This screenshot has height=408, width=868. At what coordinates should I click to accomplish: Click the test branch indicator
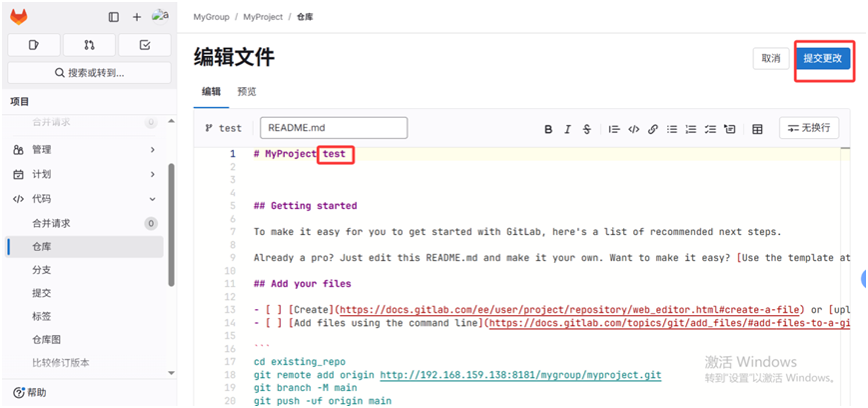[x=223, y=128]
